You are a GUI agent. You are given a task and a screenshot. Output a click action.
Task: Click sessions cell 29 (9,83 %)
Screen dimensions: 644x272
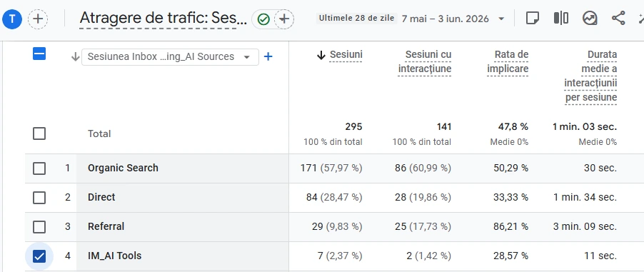[x=337, y=226]
